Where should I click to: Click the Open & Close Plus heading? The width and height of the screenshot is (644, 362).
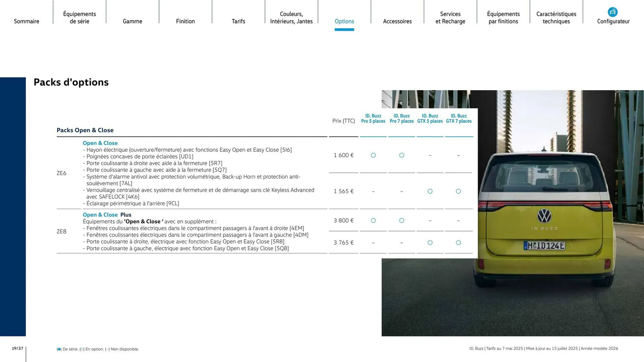pos(107,215)
